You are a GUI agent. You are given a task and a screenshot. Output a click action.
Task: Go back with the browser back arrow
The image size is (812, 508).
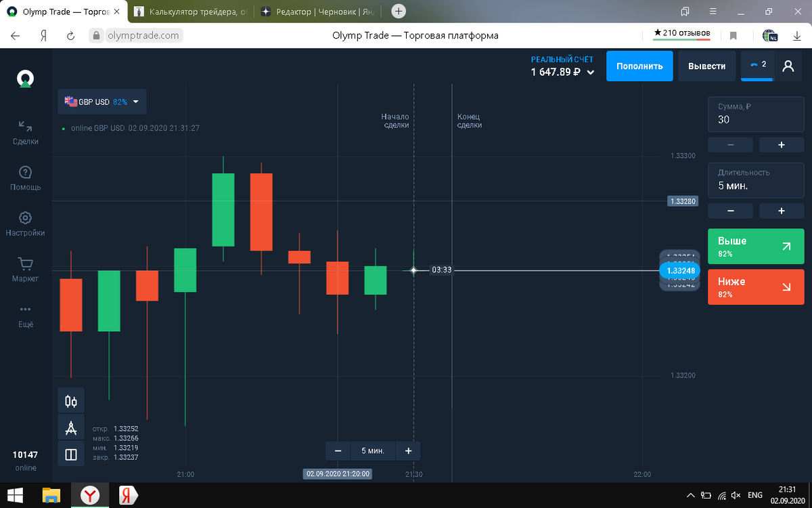tap(15, 35)
